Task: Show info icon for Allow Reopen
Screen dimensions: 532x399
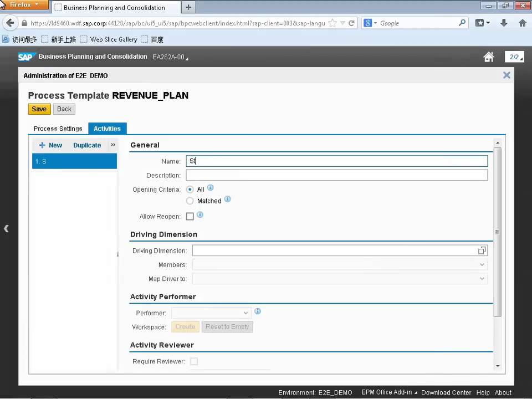Action: click(200, 215)
